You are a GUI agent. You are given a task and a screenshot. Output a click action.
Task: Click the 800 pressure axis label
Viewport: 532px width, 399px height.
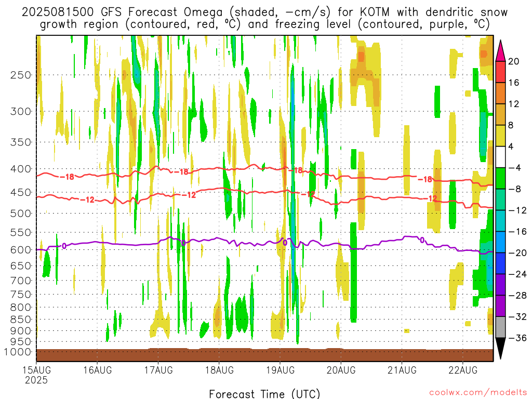tap(21, 308)
